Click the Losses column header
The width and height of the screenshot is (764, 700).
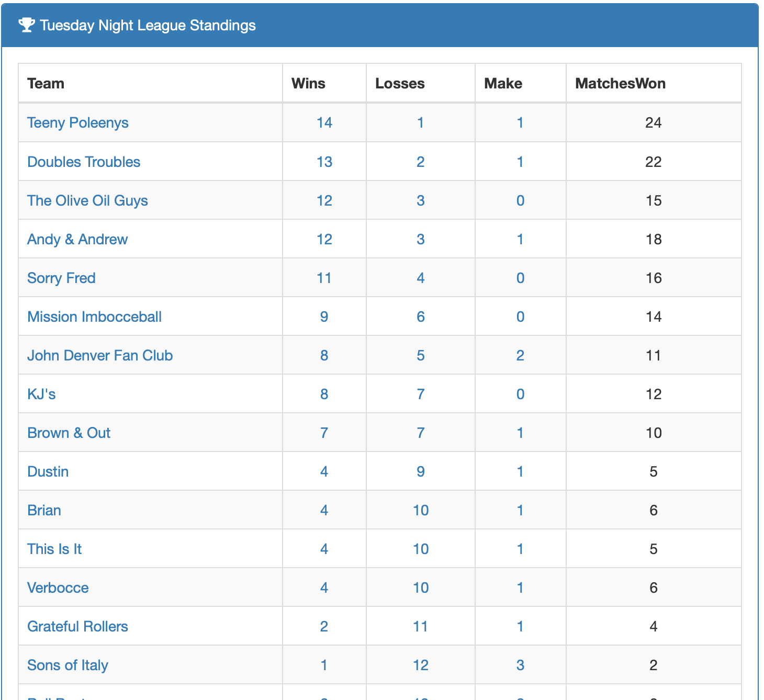tap(400, 83)
